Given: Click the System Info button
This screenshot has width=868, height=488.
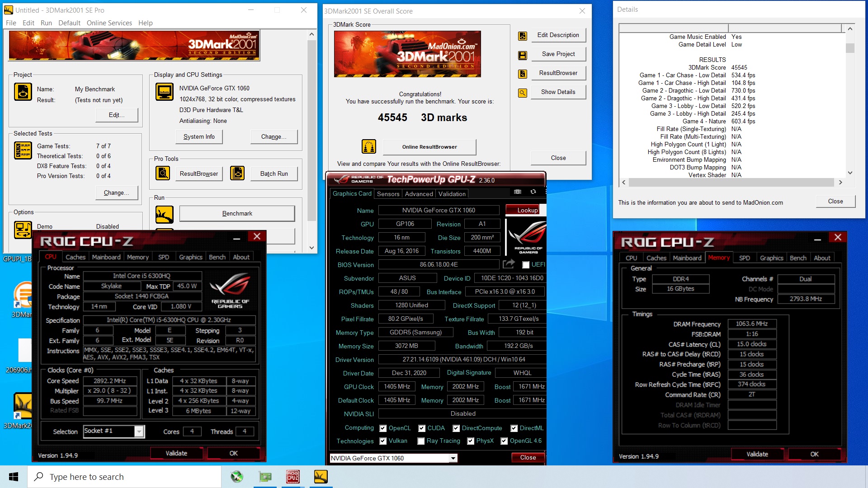Looking at the screenshot, I should coord(199,136).
